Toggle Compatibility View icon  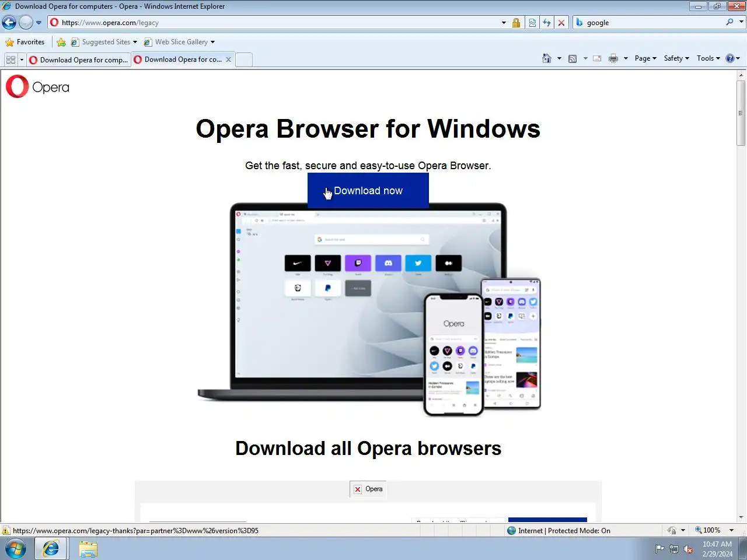(x=532, y=23)
